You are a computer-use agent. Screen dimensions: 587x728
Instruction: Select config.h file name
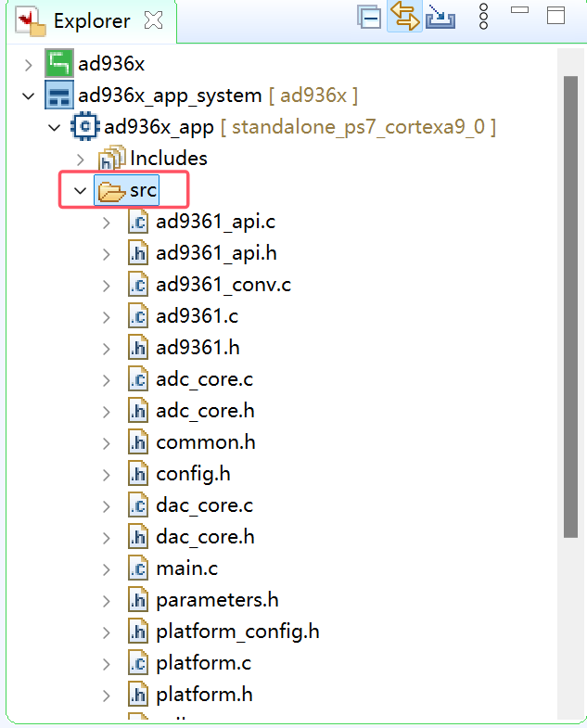click(x=193, y=476)
